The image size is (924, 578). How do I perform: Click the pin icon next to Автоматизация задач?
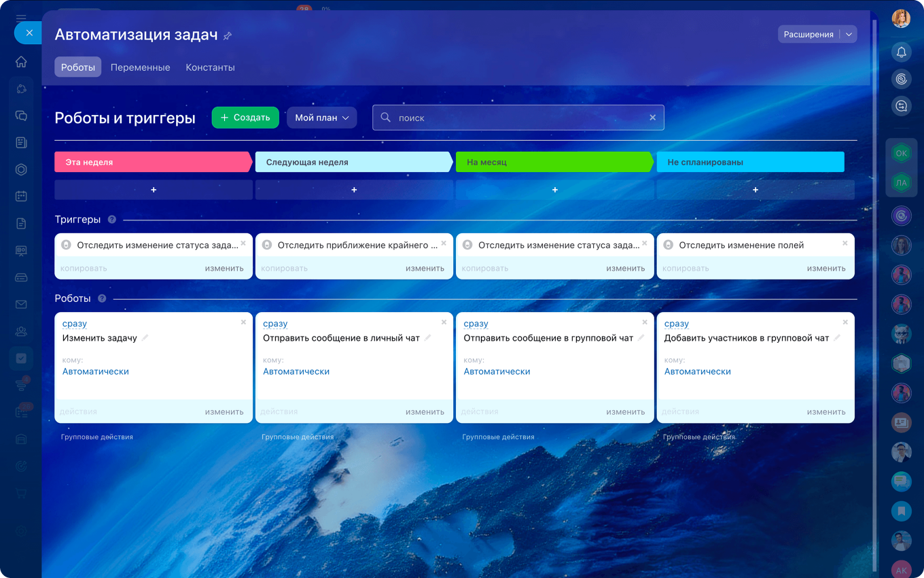pyautogui.click(x=228, y=36)
